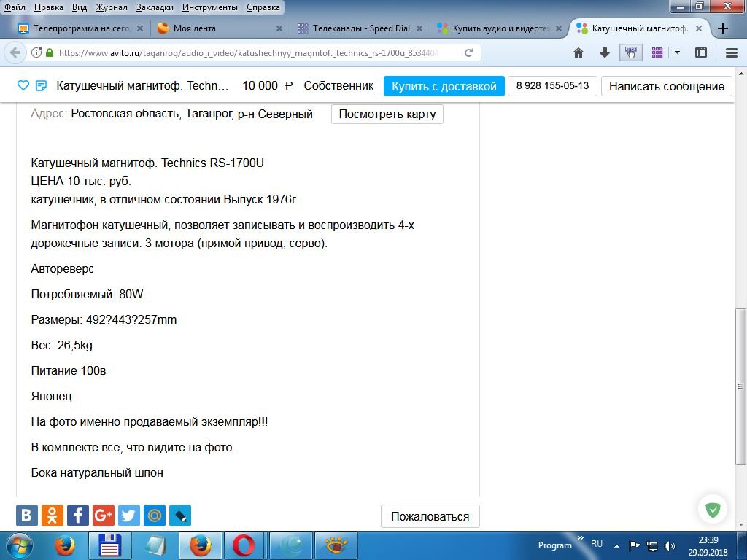Click the volume speaker tray icon
The image size is (747, 560).
pyautogui.click(x=670, y=546)
